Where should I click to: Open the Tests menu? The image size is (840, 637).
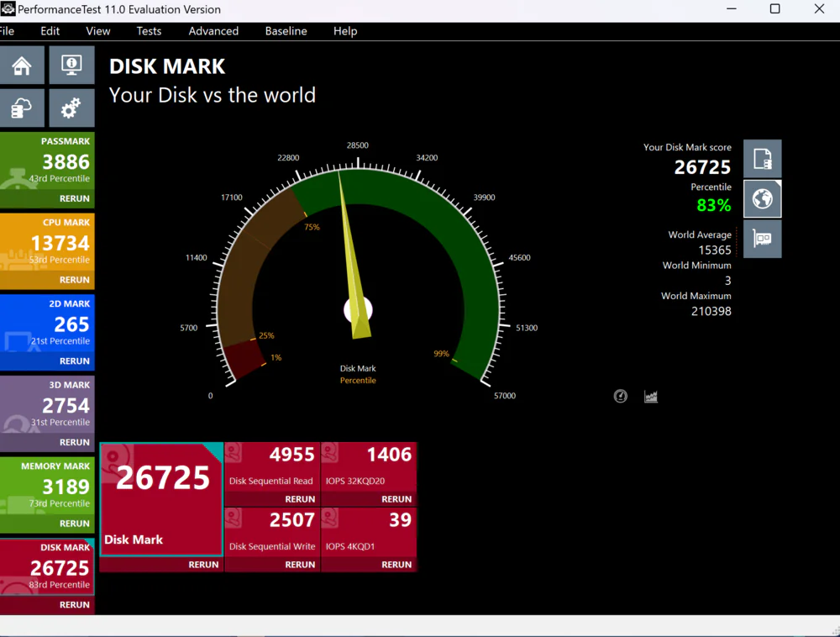149,31
